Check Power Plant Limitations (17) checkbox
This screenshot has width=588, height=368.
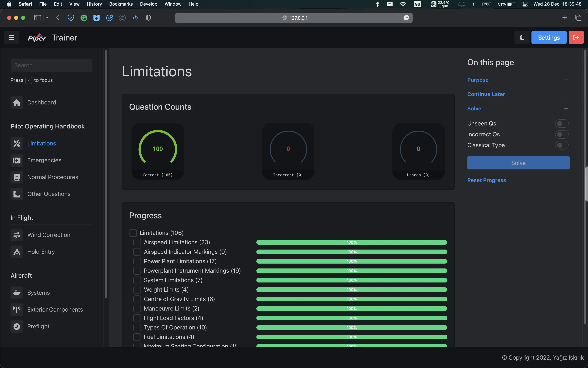coord(137,261)
